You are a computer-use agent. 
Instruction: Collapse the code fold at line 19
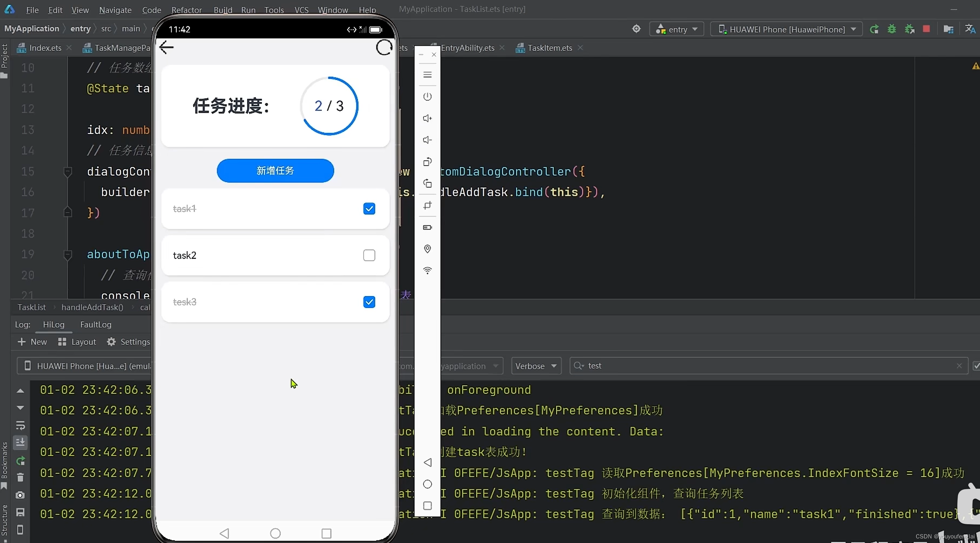tap(68, 254)
